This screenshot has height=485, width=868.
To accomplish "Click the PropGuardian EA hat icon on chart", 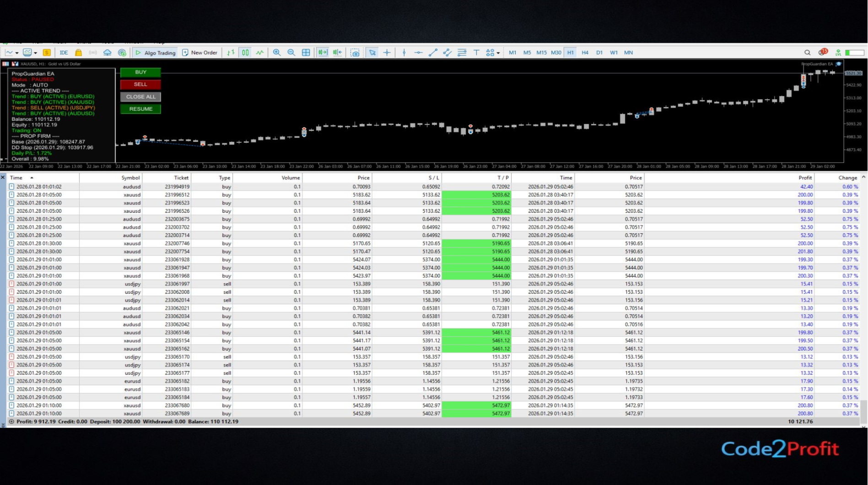I will pyautogui.click(x=839, y=64).
